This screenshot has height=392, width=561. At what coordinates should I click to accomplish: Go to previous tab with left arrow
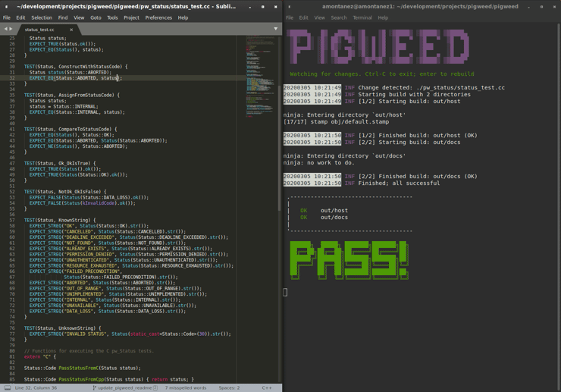point(5,29)
